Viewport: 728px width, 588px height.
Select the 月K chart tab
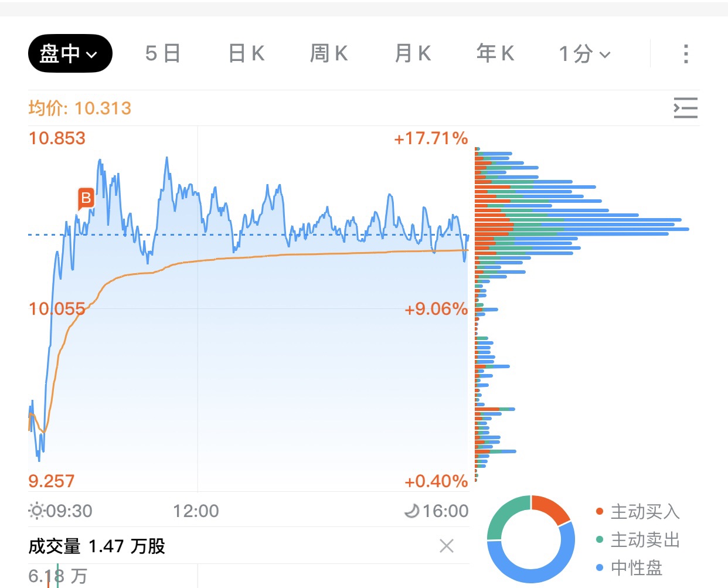(x=413, y=54)
